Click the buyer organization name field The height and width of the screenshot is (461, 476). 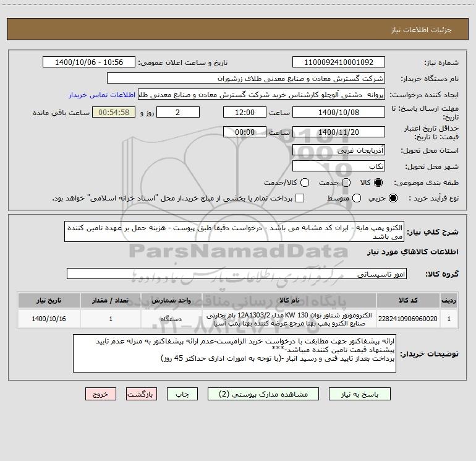[x=246, y=79]
